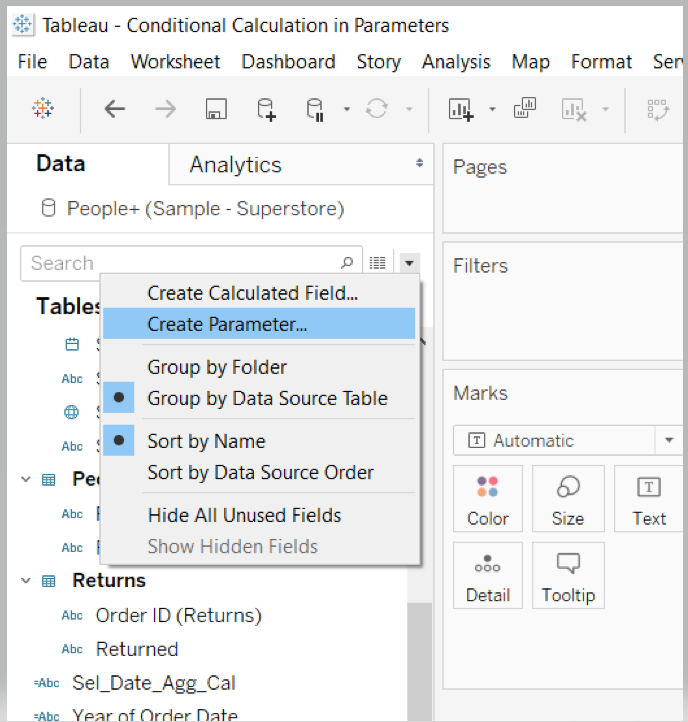This screenshot has height=722, width=688.
Task: Click the Analytics tab up-down arrows
Action: tap(420, 163)
